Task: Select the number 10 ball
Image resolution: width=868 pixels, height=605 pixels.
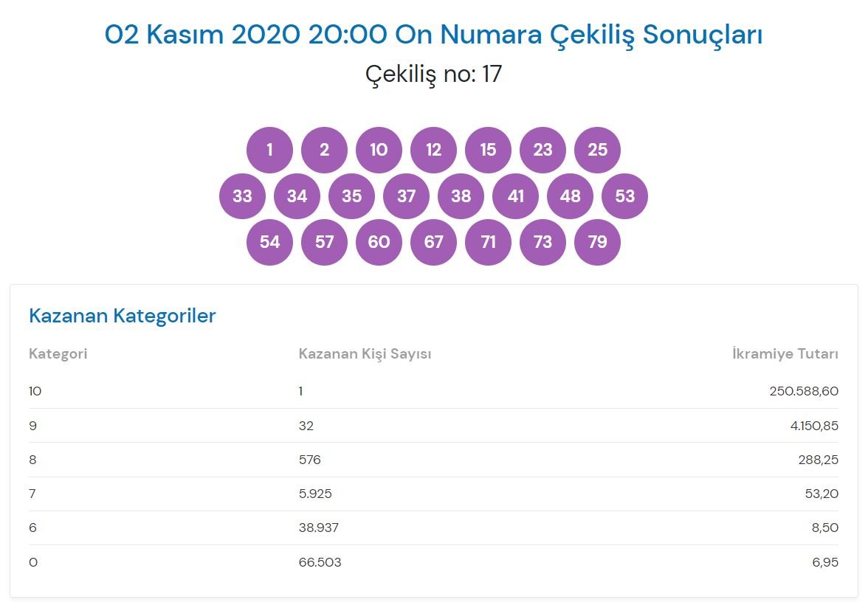Action: (379, 150)
